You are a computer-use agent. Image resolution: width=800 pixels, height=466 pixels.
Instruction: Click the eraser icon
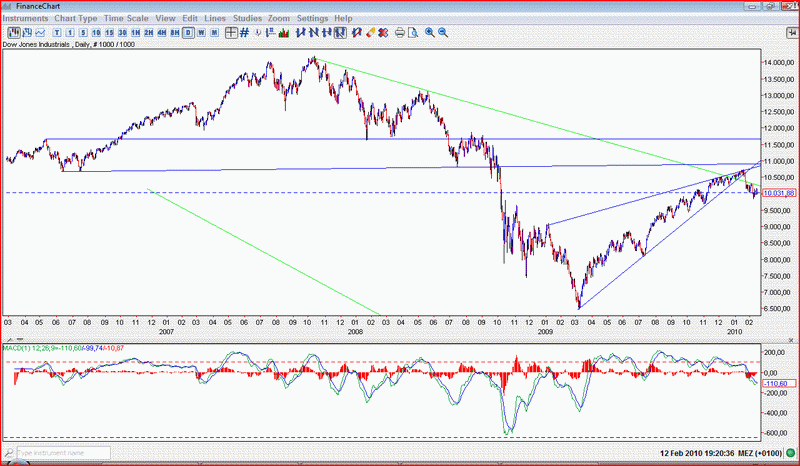[x=370, y=33]
